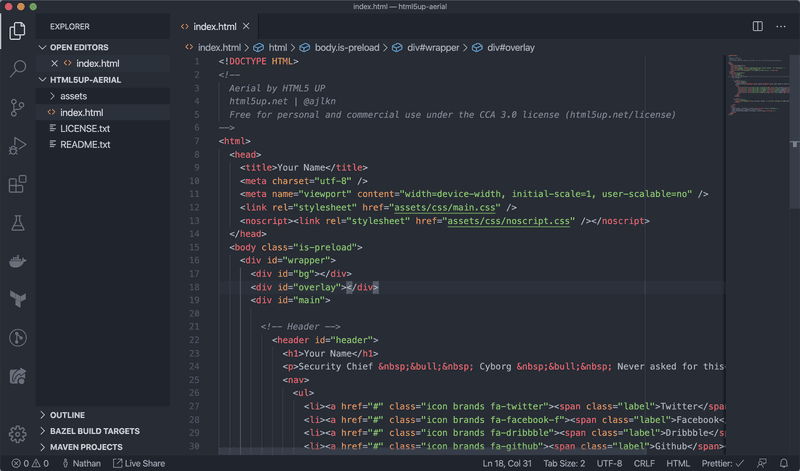
Task: Open notifications bell in status bar
Action: pos(782,463)
